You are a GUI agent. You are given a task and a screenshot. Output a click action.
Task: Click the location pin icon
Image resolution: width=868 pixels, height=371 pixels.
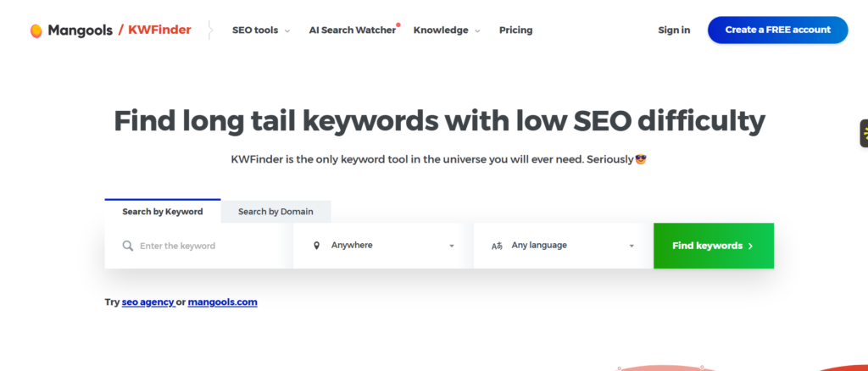click(x=317, y=246)
